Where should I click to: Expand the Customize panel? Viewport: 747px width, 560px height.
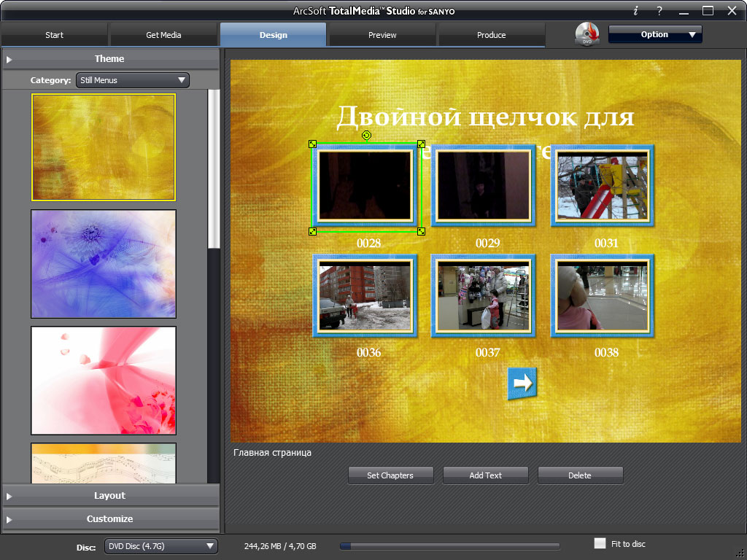point(109,519)
